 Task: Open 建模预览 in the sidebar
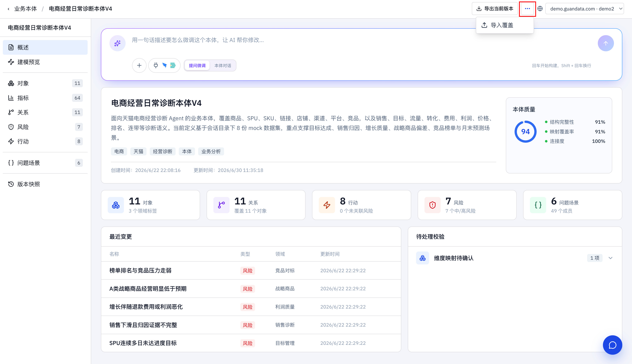(45, 62)
